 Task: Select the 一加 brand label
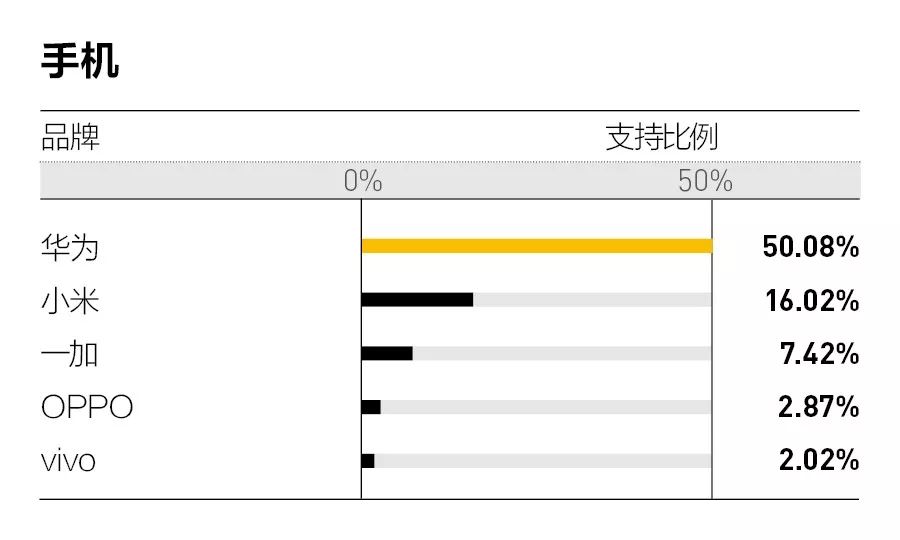pyautogui.click(x=69, y=354)
